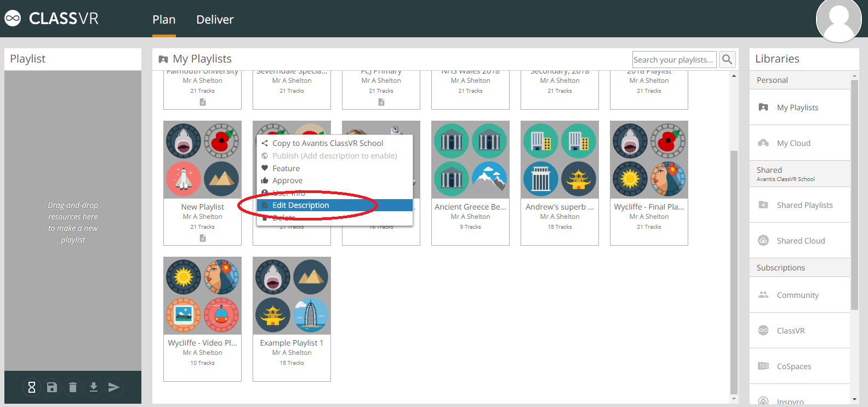The height and width of the screenshot is (407, 868).
Task: Open the Ancient Greece playlist thumbnail
Action: click(471, 160)
